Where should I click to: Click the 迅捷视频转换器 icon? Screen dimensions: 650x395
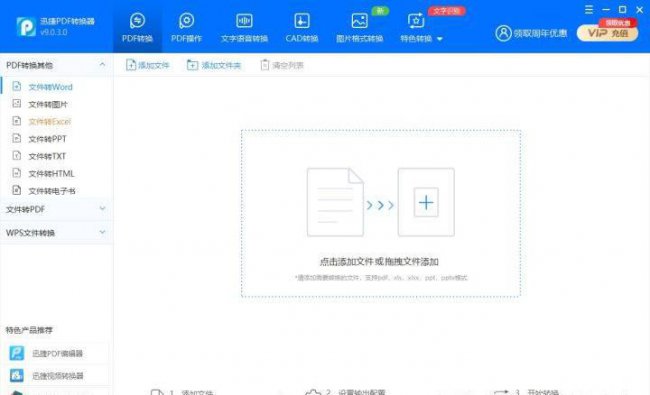(x=17, y=376)
